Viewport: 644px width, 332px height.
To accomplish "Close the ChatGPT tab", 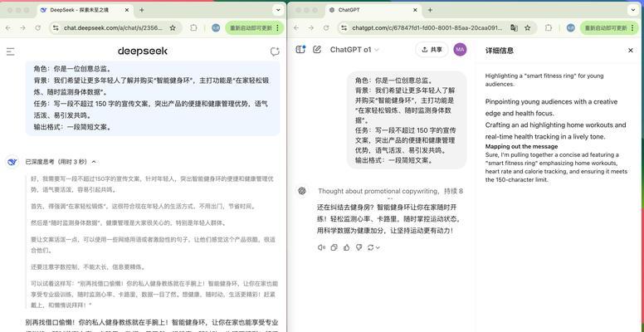I will tap(415, 10).
